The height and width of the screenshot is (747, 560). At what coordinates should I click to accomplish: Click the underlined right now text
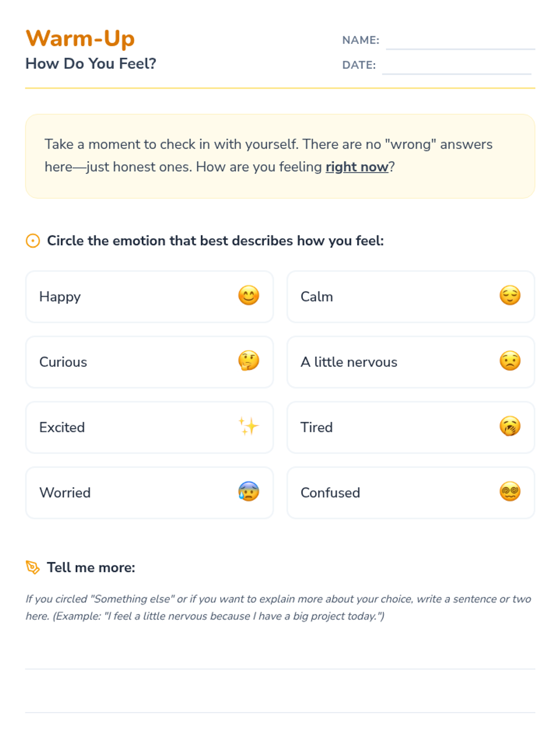[x=357, y=167]
